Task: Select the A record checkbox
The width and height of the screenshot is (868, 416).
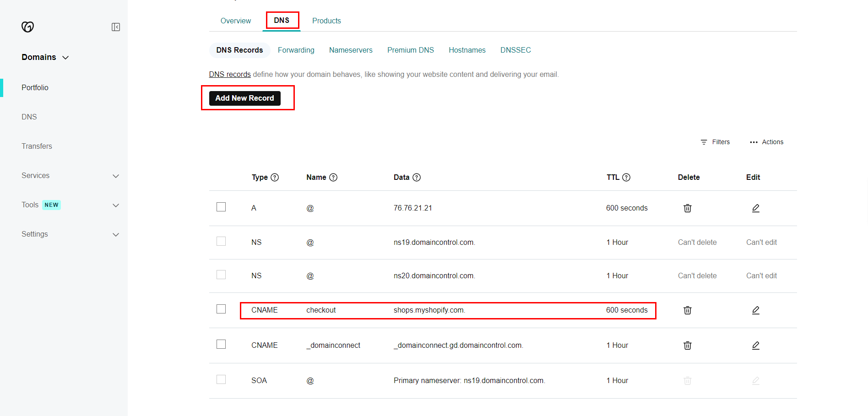Action: pos(221,207)
